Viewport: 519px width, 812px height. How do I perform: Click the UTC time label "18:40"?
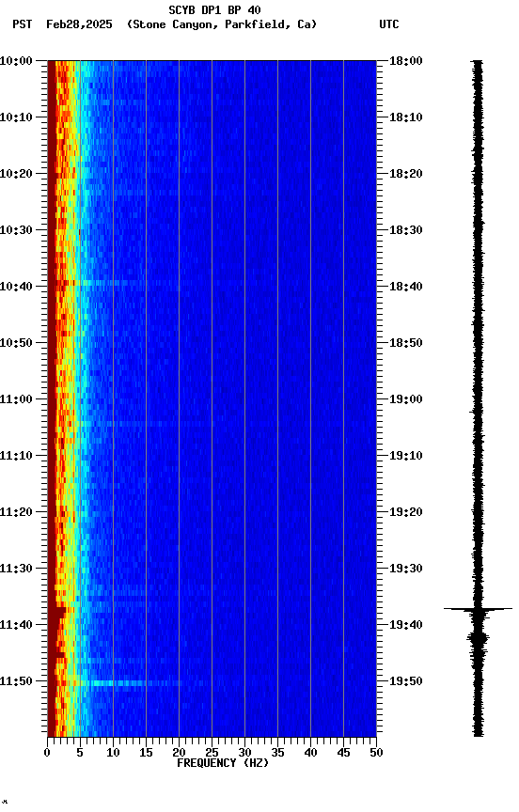406,287
